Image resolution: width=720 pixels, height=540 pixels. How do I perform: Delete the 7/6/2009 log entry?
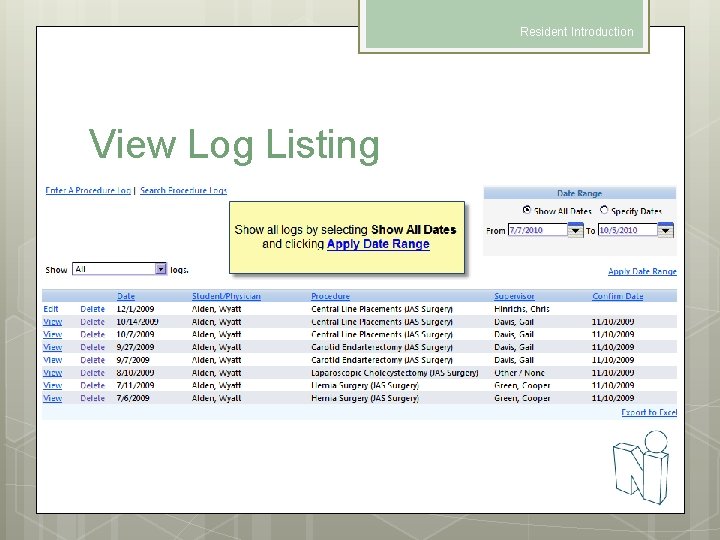click(92, 398)
